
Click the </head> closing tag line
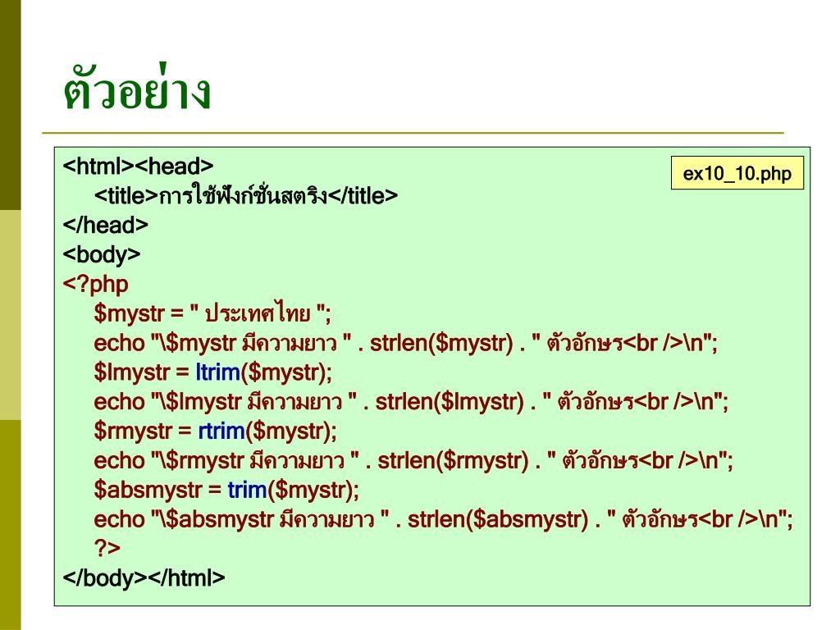pyautogui.click(x=106, y=225)
